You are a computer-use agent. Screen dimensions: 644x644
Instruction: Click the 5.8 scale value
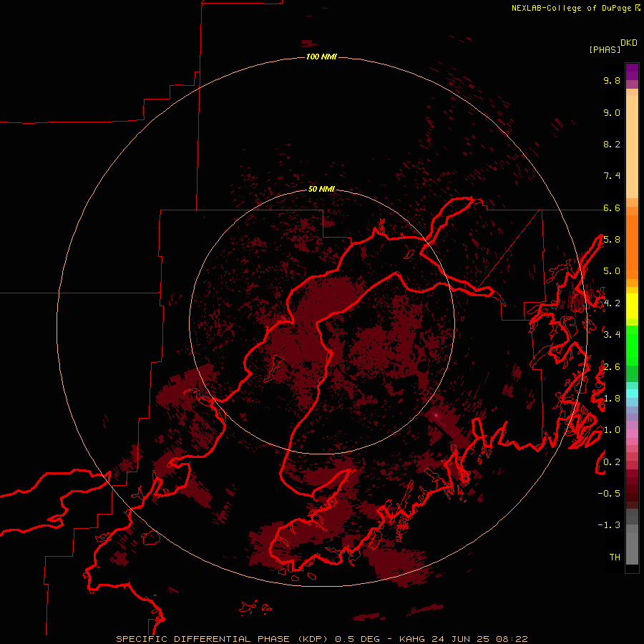pyautogui.click(x=612, y=240)
